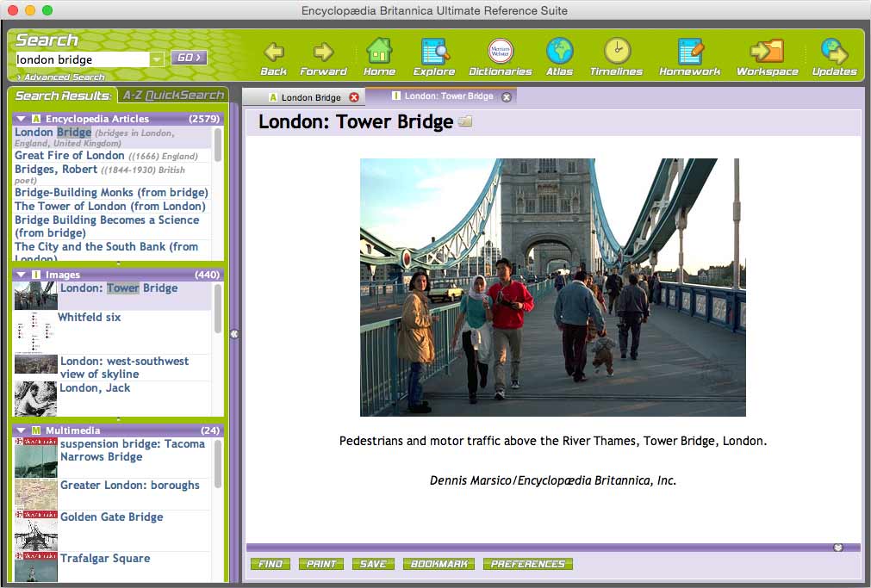Click the note icon beside article title
The height and width of the screenshot is (588, 871).
click(x=465, y=121)
